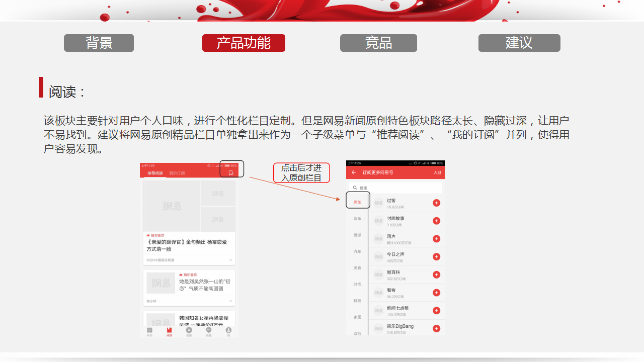
Task: Dismiss the 娱小妹 card with X
Action: (x=230, y=301)
